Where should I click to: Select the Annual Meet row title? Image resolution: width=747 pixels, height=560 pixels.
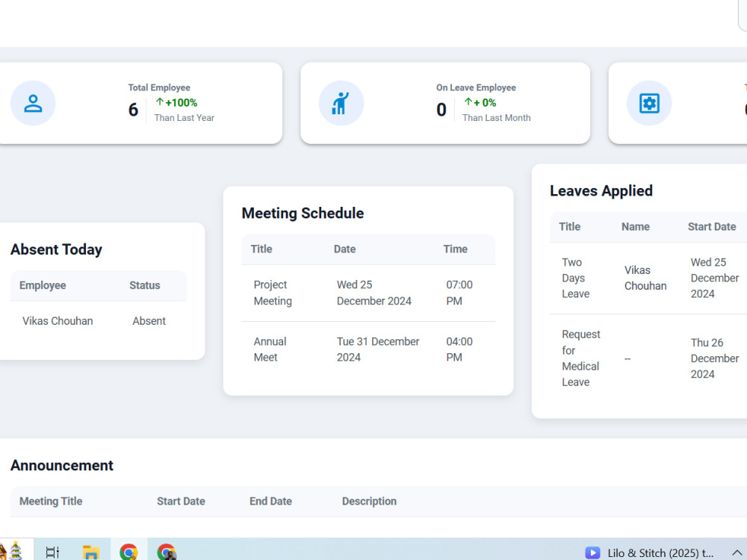click(x=270, y=349)
